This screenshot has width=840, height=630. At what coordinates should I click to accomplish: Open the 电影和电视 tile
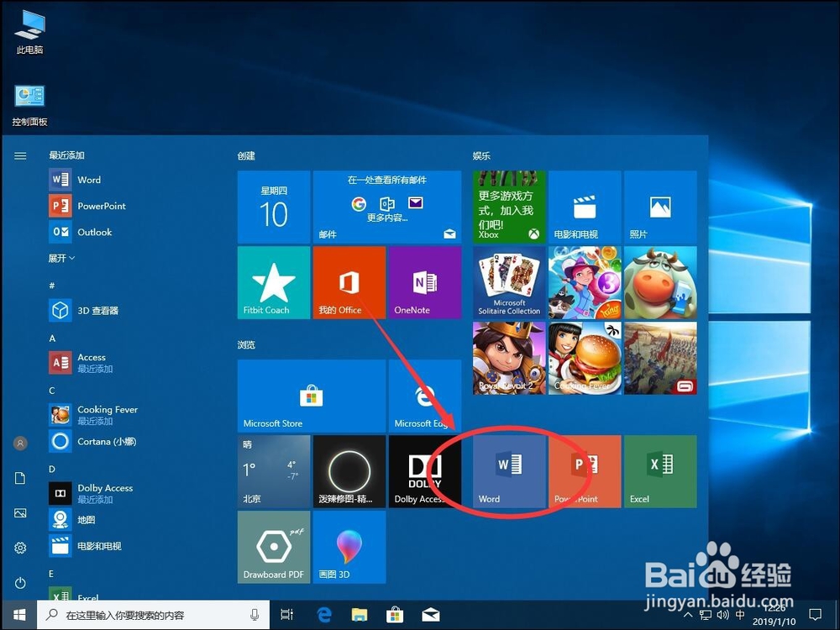pos(585,207)
